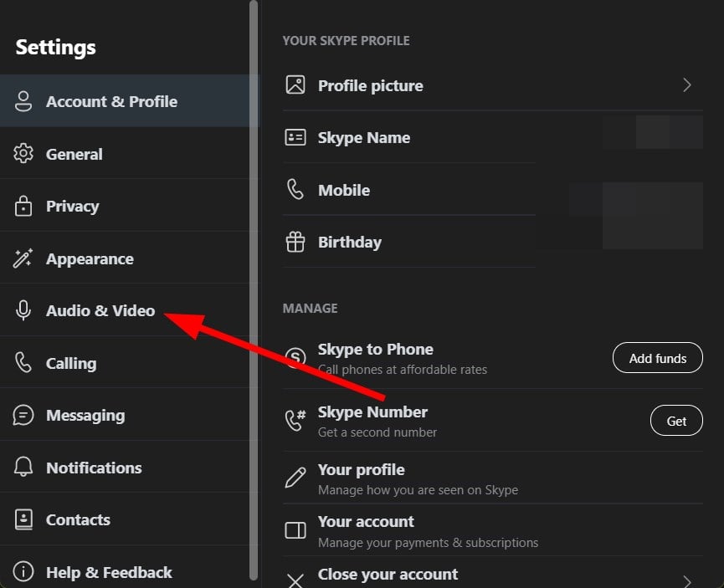The image size is (724, 588).
Task: Click the Get button for Skype Number
Action: (x=676, y=421)
